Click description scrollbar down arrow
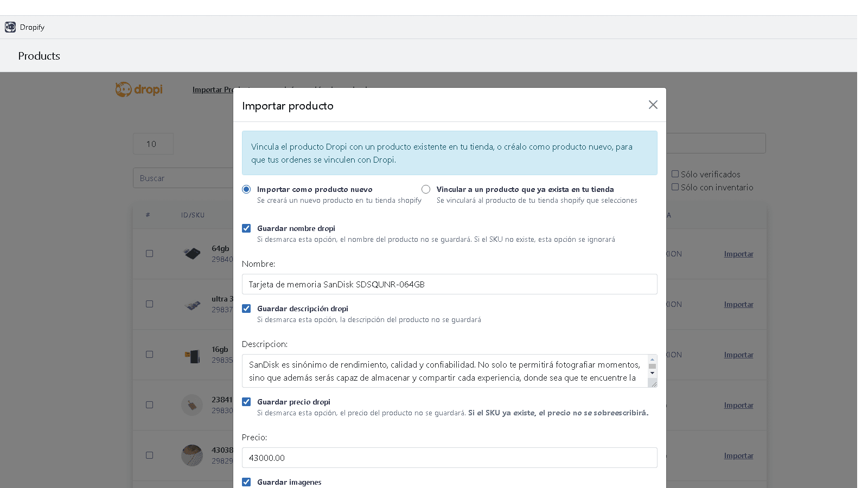Viewport: 868px width, 488px height. coord(652,373)
